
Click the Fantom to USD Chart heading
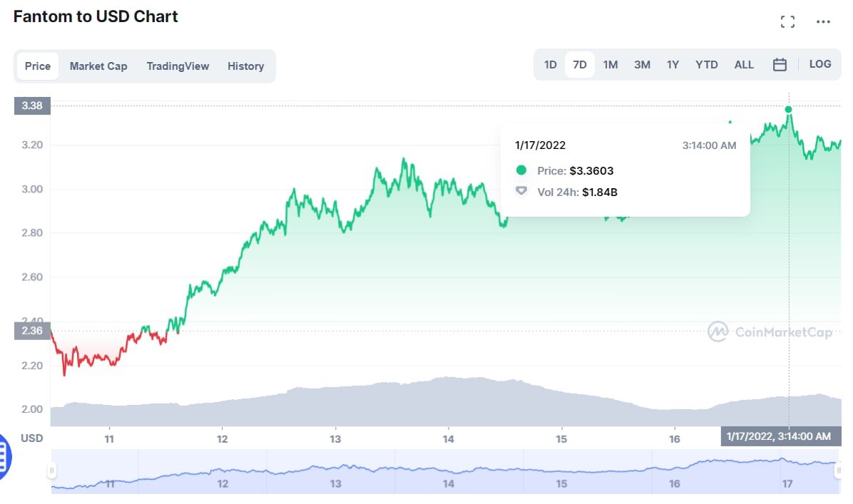(96, 16)
